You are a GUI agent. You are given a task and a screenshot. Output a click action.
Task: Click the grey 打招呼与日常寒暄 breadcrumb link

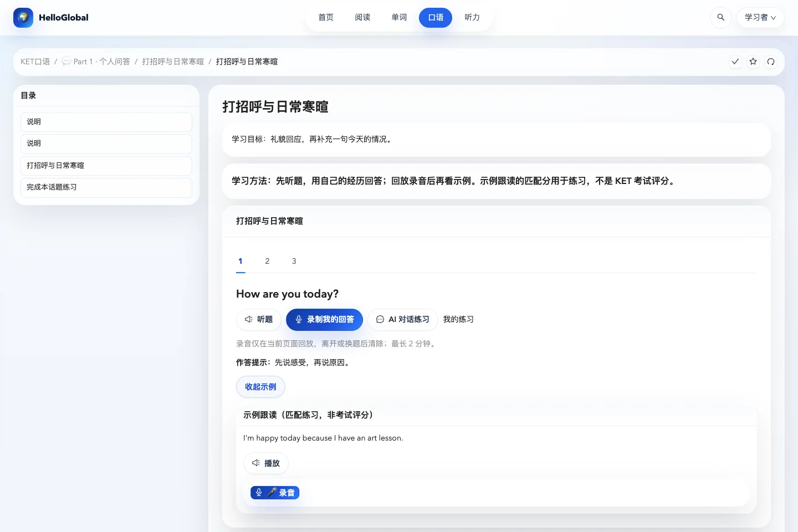[173, 62]
